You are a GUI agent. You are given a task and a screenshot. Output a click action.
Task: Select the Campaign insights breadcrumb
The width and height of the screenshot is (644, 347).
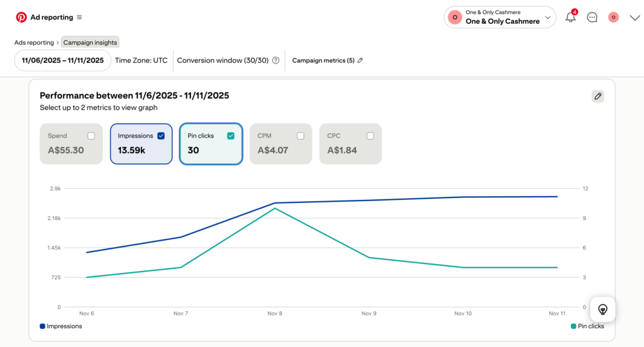[90, 43]
